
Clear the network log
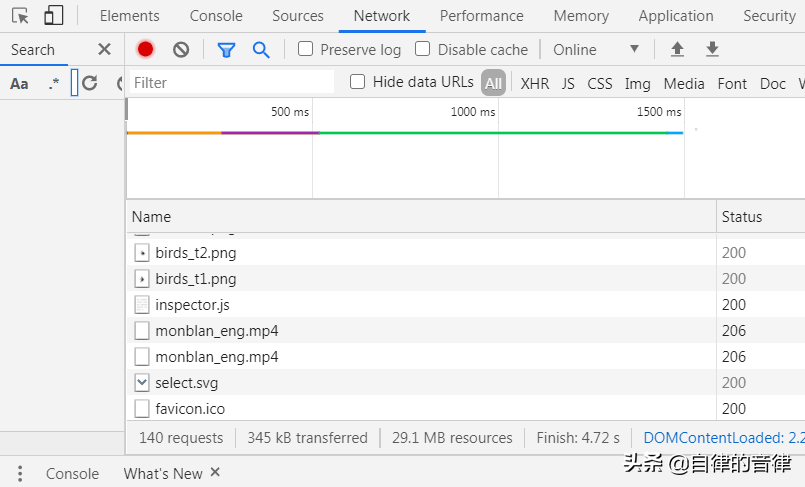click(181, 50)
